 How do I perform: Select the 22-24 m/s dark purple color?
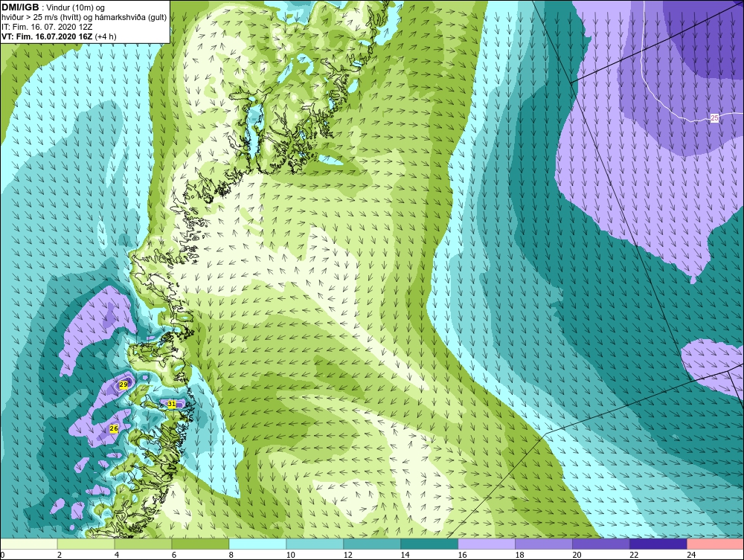click(x=658, y=544)
